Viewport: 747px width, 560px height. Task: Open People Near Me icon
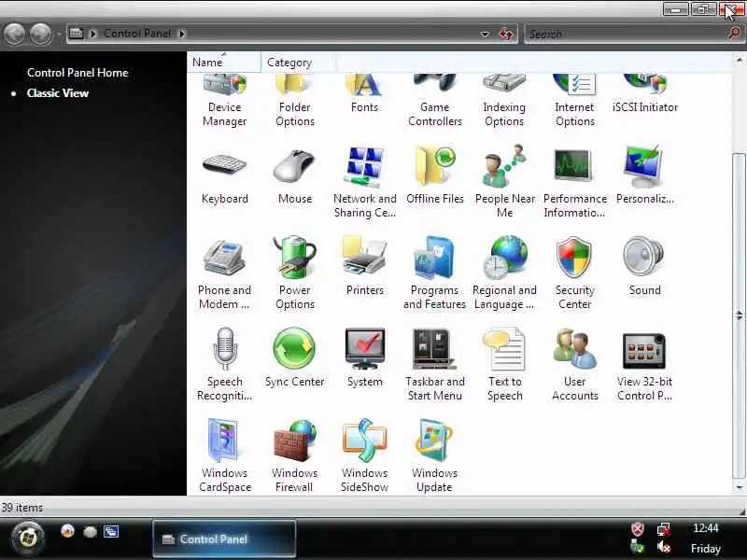pyautogui.click(x=504, y=182)
